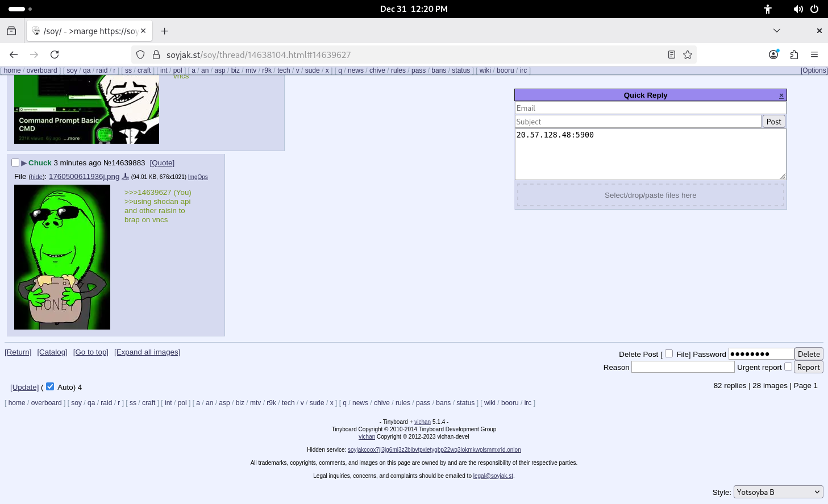
Task: Download the 1760500611936j.png file via icon
Action: [x=126, y=177]
